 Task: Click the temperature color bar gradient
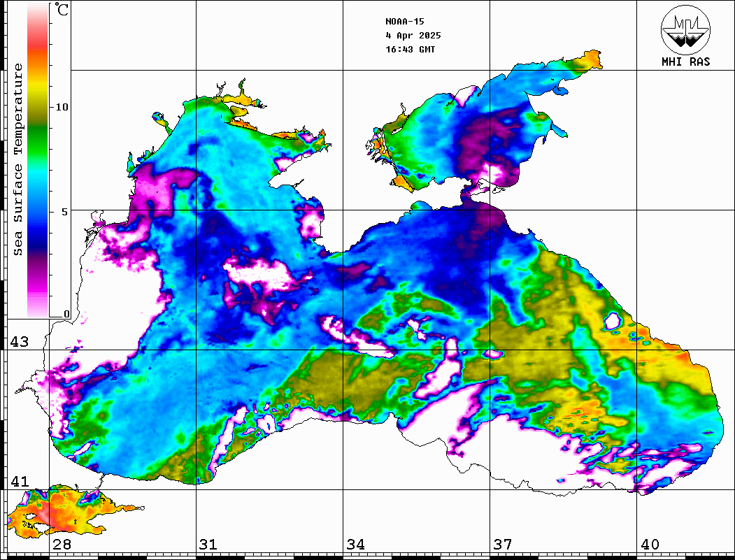click(x=38, y=161)
